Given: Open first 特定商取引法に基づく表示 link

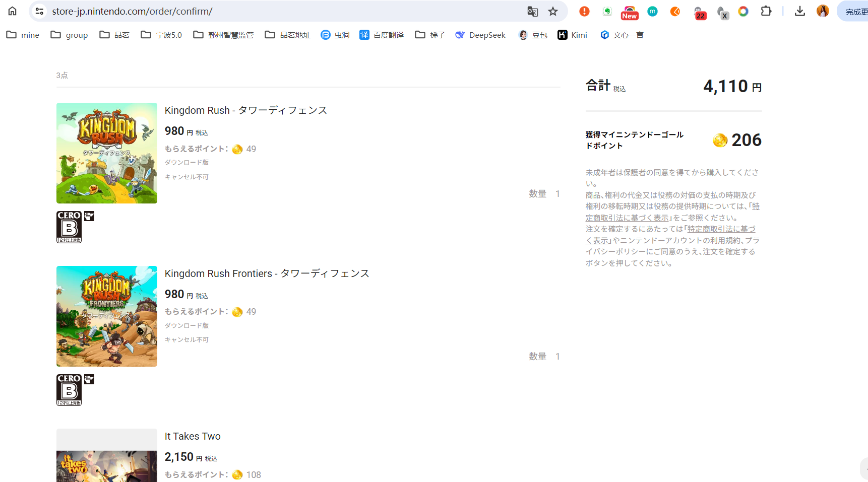Looking at the screenshot, I should 672,212.
